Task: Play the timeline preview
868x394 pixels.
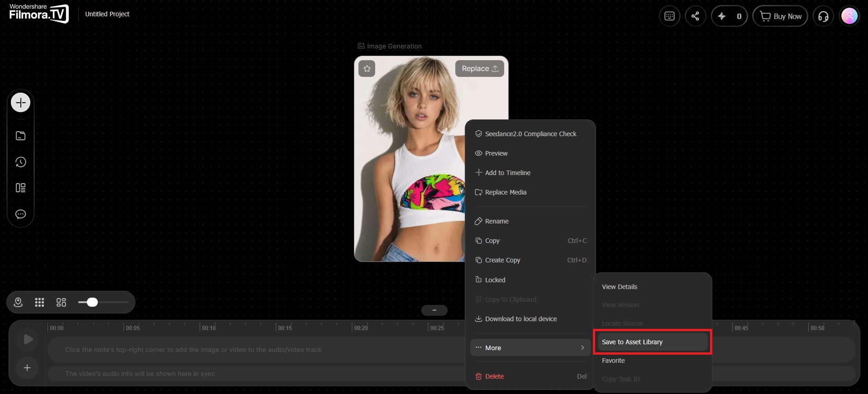Action: click(28, 339)
